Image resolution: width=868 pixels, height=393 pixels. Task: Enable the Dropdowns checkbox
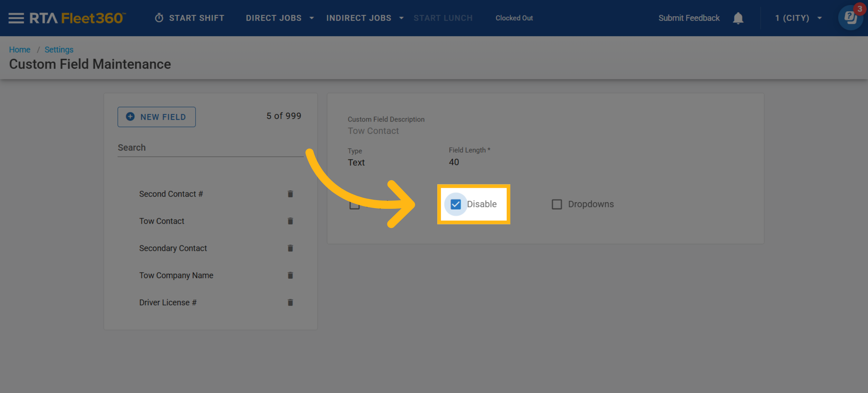(x=557, y=204)
